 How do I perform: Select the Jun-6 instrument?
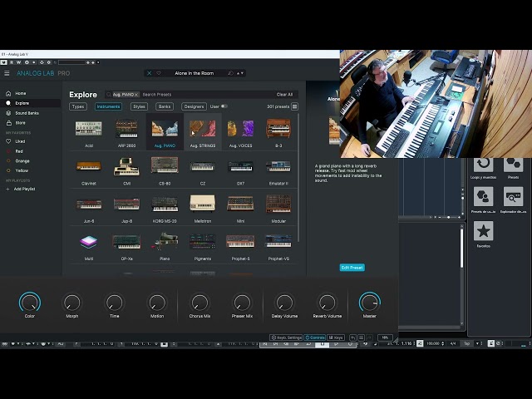pyautogui.click(x=89, y=208)
